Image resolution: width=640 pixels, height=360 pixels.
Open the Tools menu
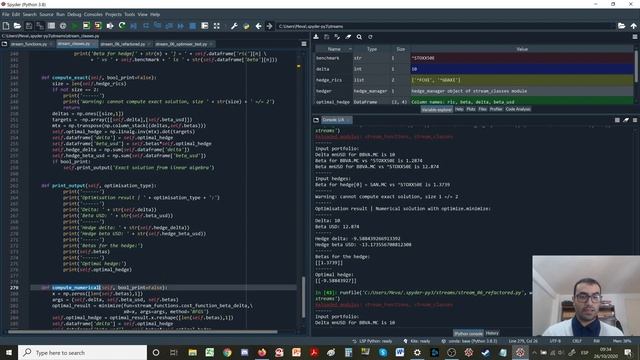[129, 14]
